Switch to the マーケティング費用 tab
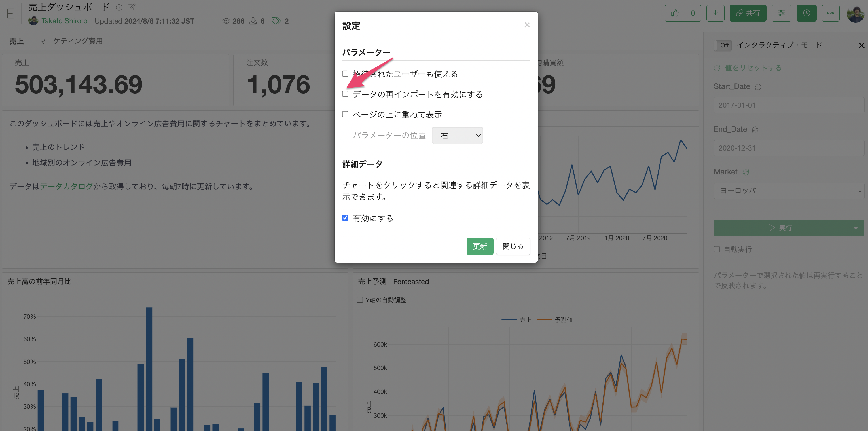 pos(71,41)
